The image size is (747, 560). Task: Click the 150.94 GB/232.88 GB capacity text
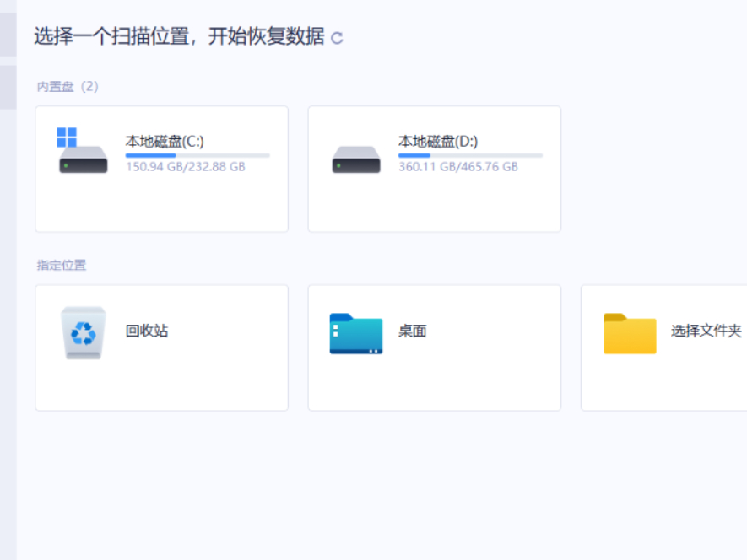point(186,167)
